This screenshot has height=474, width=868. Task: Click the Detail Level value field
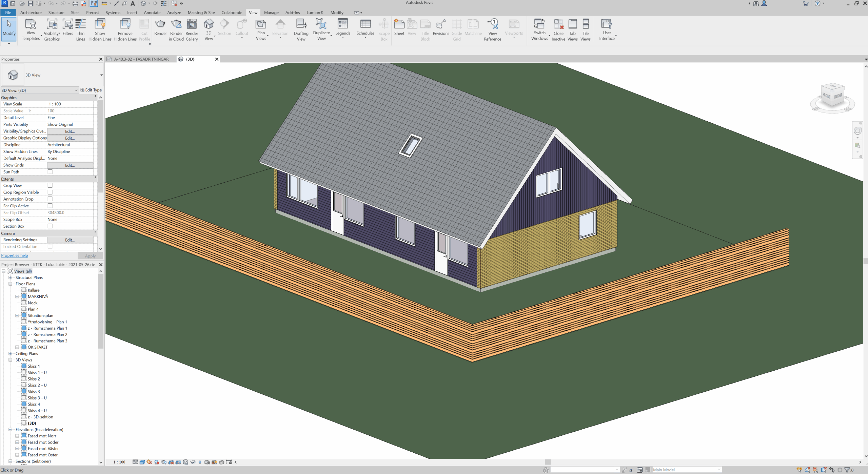tap(70, 118)
